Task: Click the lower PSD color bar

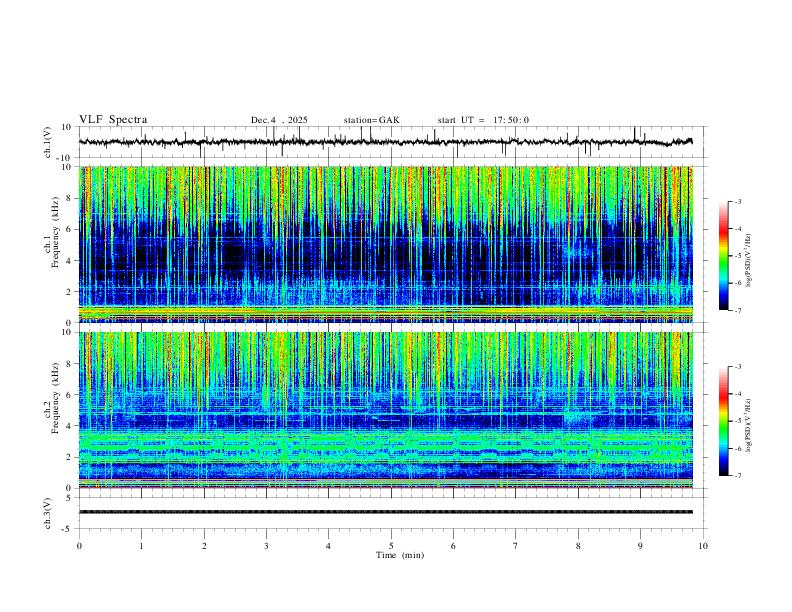Action: tap(723, 421)
